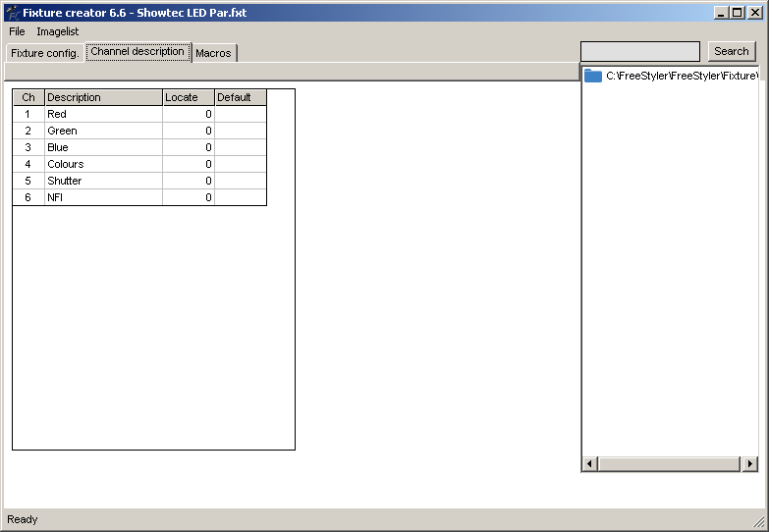Click channel number 6 cell

point(28,197)
